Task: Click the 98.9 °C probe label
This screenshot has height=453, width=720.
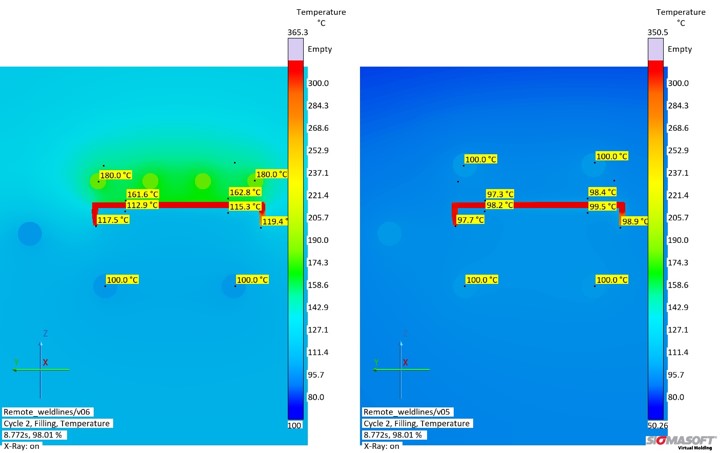Action: click(x=635, y=221)
